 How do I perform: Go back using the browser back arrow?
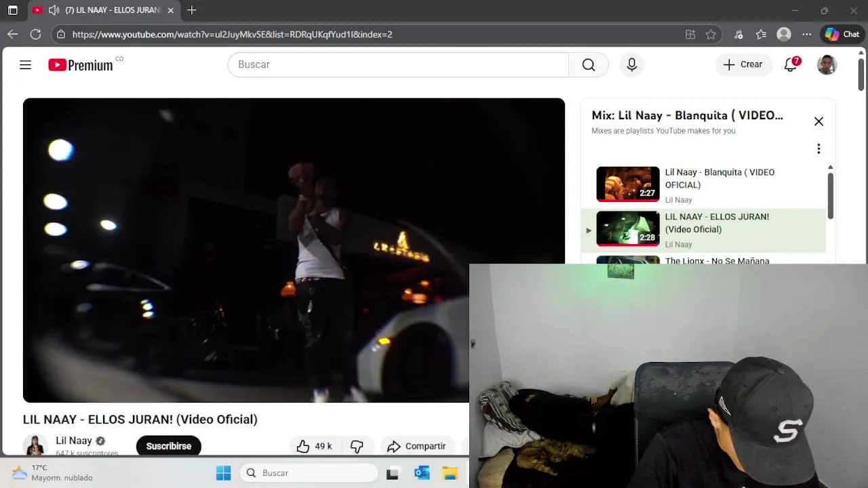[x=13, y=34]
